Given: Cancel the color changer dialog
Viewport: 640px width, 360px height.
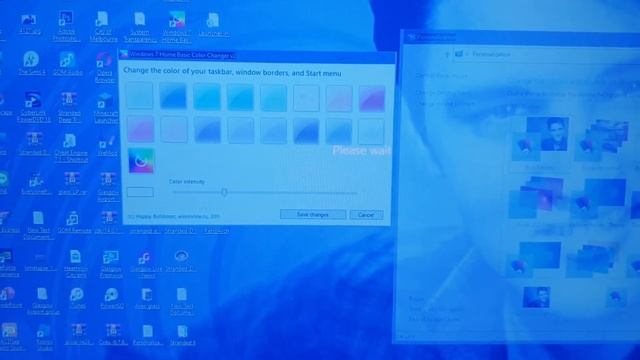Looking at the screenshot, I should click(x=367, y=215).
